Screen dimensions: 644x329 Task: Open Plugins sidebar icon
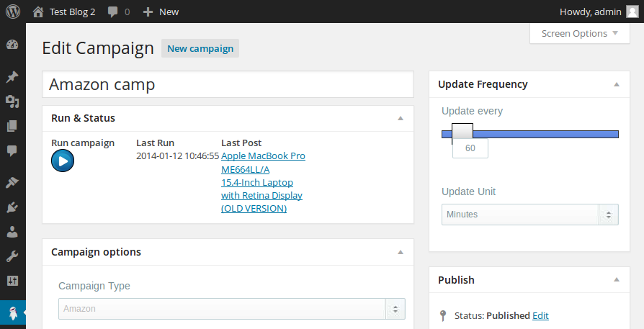(12, 207)
